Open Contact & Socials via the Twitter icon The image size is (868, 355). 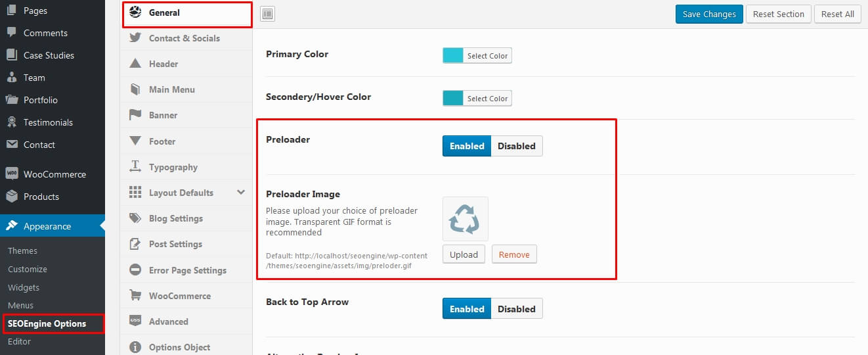point(135,38)
